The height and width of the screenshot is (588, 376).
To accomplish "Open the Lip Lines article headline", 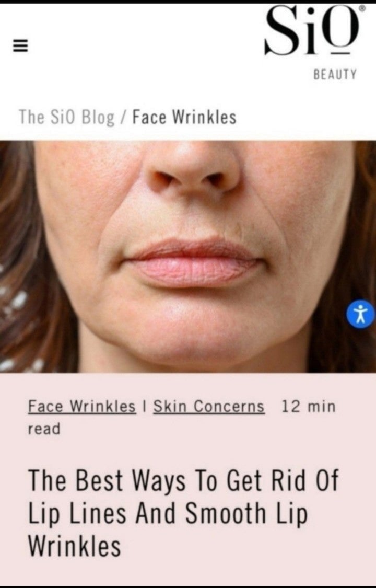I will pos(183,513).
